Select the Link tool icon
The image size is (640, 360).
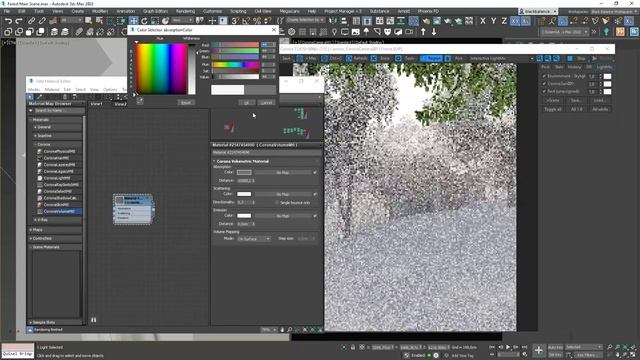(x=31, y=20)
